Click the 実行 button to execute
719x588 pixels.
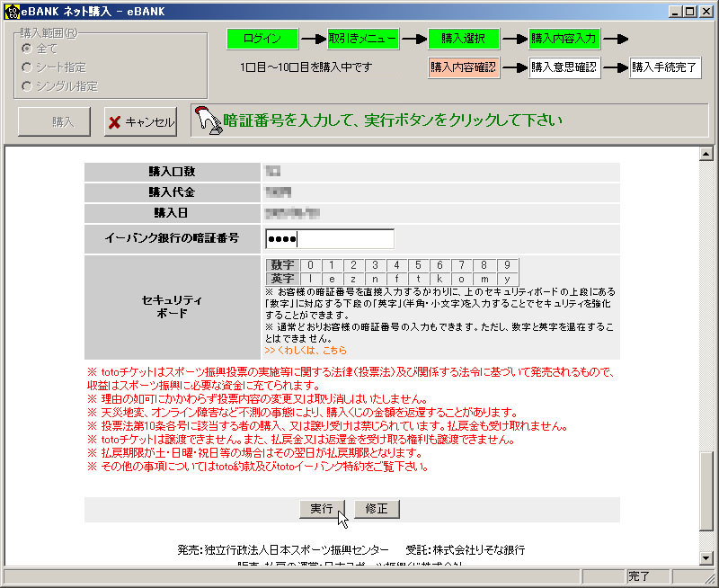[x=322, y=509]
